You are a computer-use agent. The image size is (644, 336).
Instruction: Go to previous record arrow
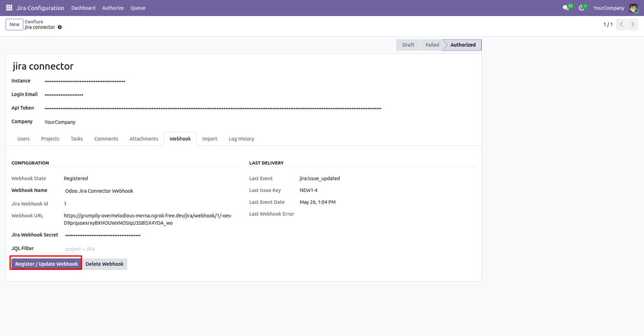pyautogui.click(x=621, y=24)
